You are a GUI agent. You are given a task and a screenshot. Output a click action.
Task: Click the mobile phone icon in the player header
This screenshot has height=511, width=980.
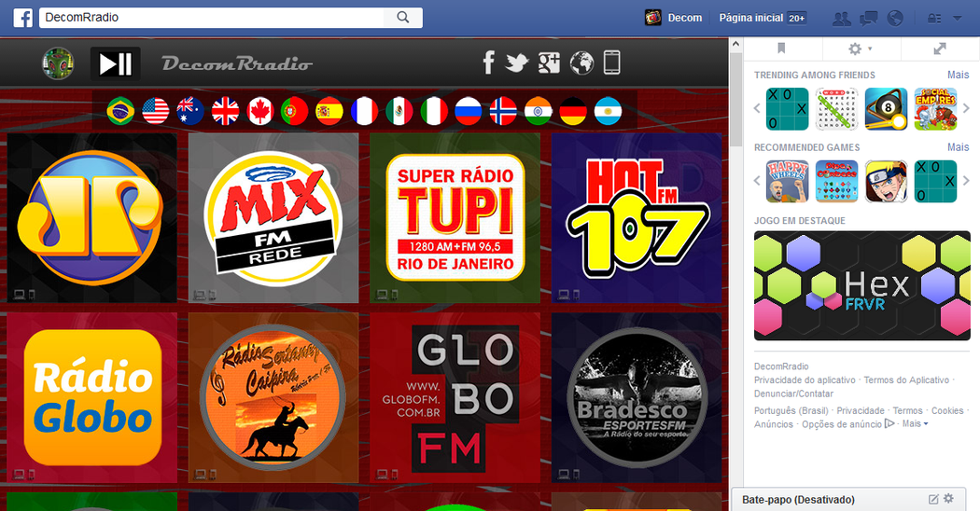611,63
